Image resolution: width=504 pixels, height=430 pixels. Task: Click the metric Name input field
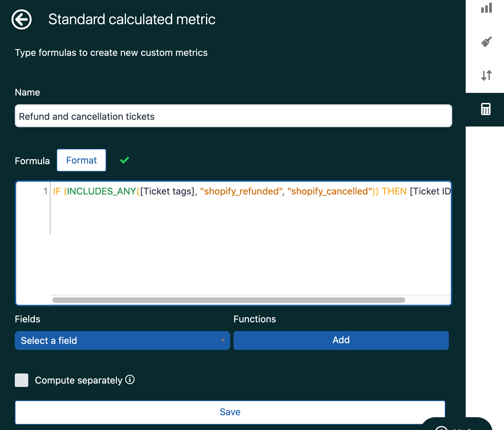(x=233, y=116)
